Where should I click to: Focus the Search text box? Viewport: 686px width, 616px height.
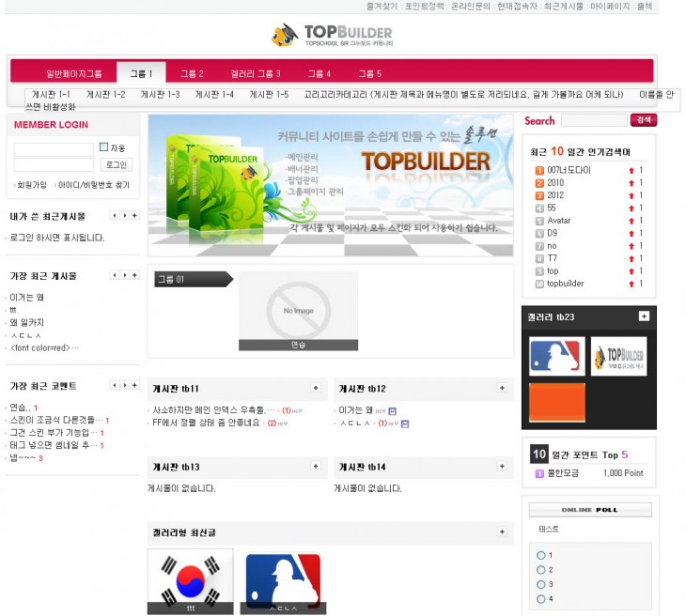tap(594, 120)
